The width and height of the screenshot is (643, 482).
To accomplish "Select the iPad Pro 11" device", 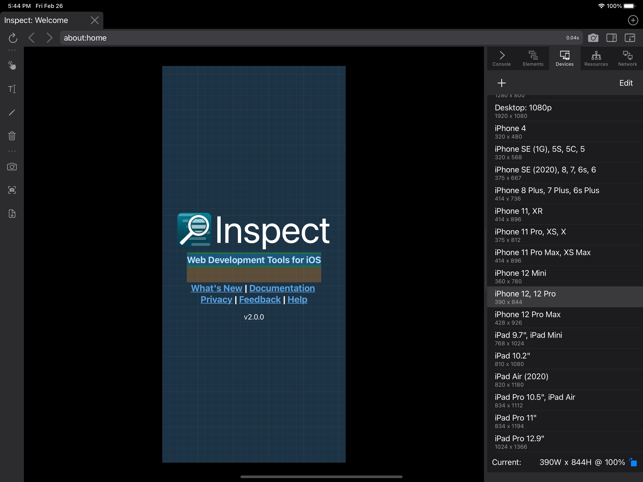I will pos(565,421).
